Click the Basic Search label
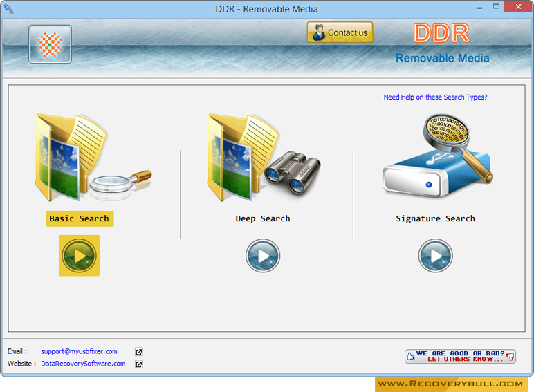This screenshot has width=534, height=392. 80,218
